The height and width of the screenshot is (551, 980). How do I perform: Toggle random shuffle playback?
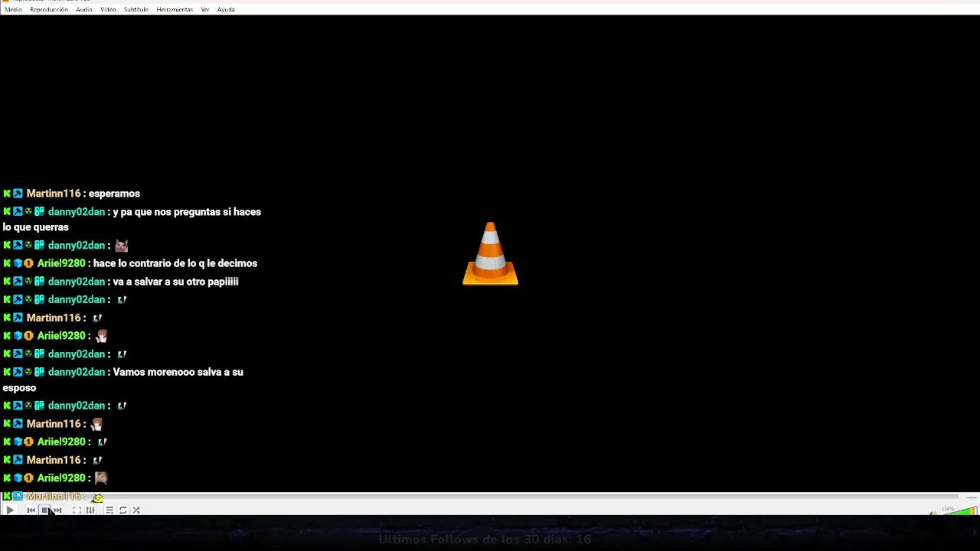tap(136, 510)
